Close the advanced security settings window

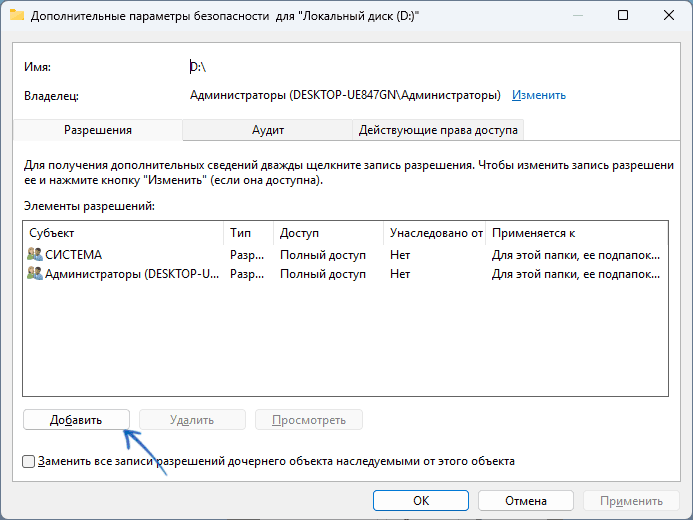pos(668,16)
